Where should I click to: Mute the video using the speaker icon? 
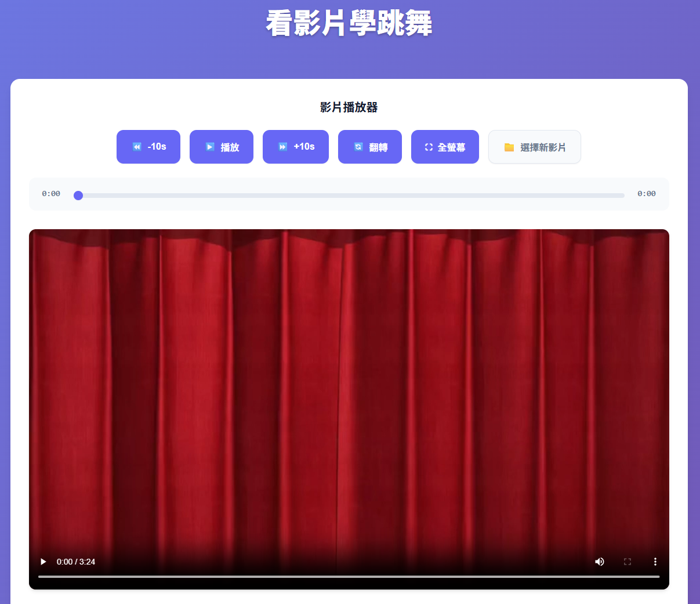coord(600,562)
